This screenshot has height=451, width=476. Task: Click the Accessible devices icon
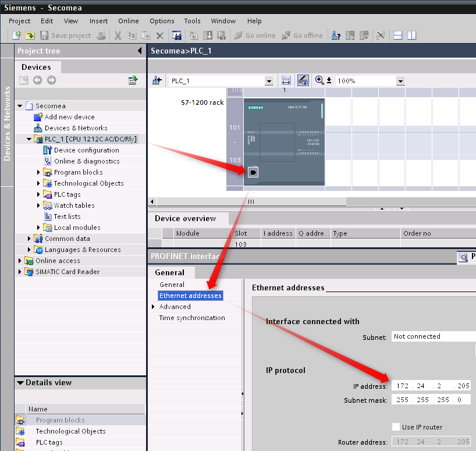[336, 35]
